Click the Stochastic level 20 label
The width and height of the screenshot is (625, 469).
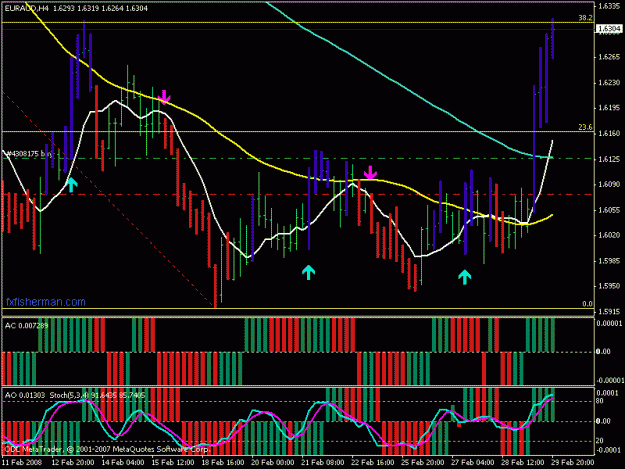coord(600,441)
